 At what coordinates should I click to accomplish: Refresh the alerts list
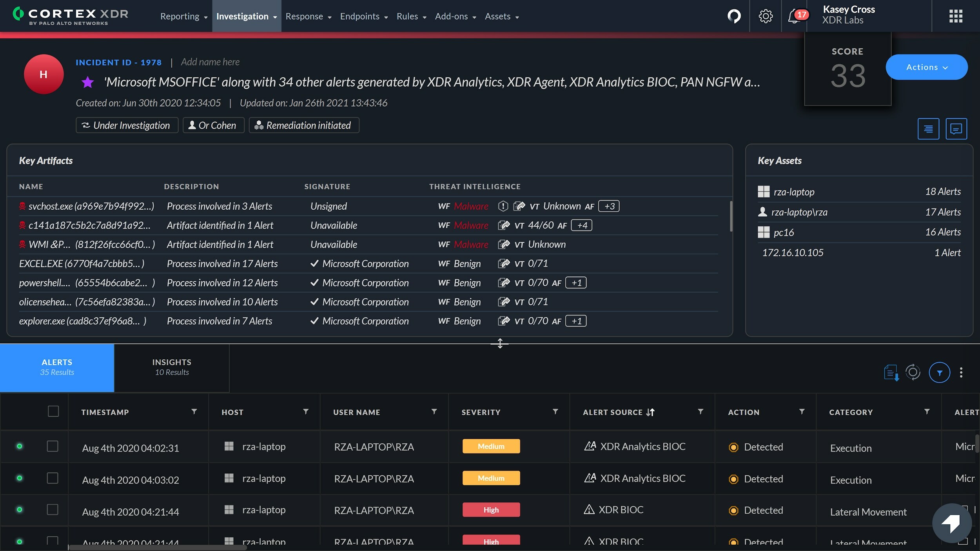[913, 372]
